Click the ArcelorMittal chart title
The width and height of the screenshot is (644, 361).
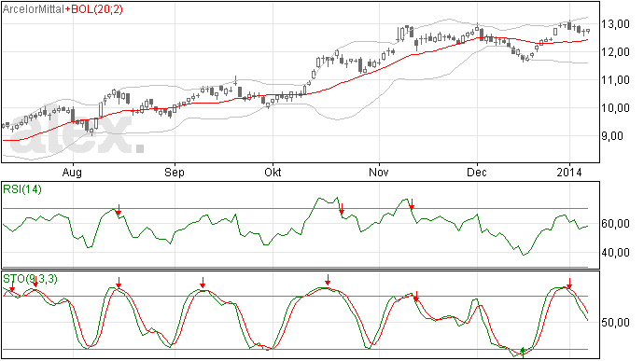34,9
